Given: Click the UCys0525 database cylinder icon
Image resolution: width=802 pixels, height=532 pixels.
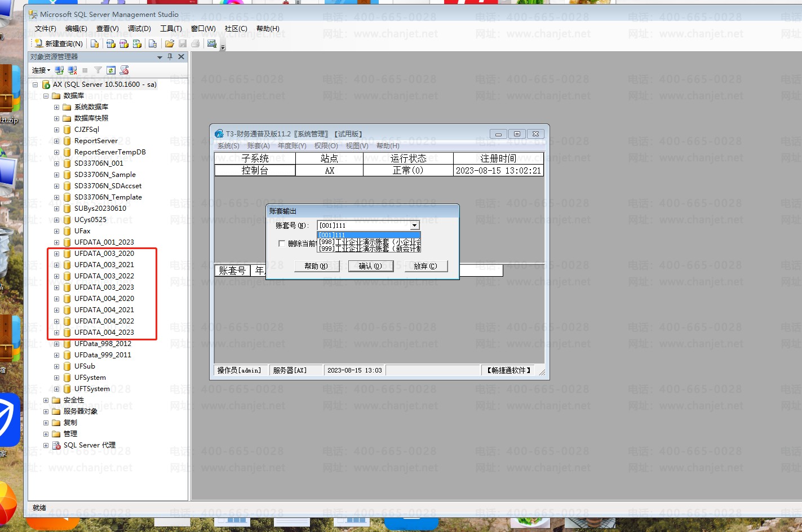Looking at the screenshot, I should coord(67,220).
